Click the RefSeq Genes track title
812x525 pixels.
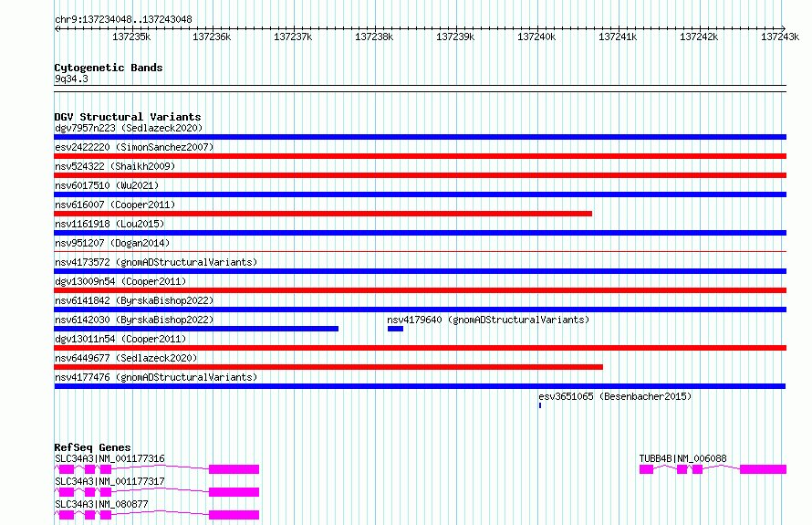point(92,447)
